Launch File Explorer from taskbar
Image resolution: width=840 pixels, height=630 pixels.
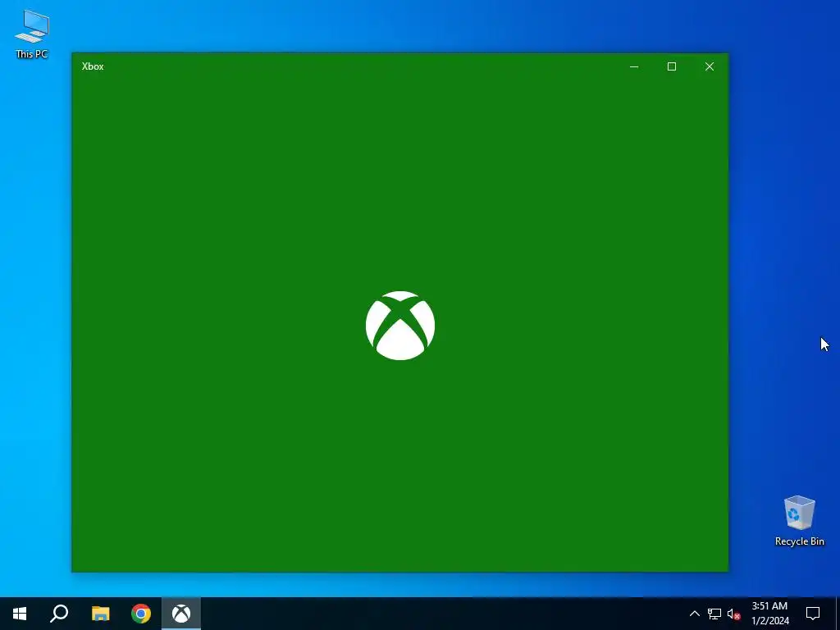click(x=100, y=614)
